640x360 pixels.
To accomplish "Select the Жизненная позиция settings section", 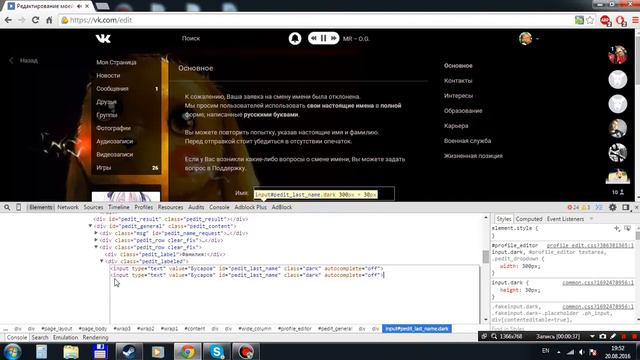I will pyautogui.click(x=473, y=156).
